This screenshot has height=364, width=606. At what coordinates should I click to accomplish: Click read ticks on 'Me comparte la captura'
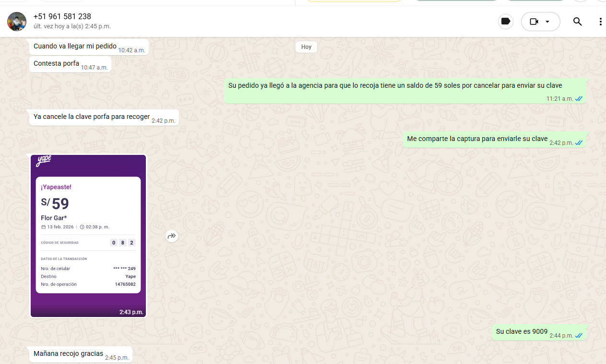579,143
